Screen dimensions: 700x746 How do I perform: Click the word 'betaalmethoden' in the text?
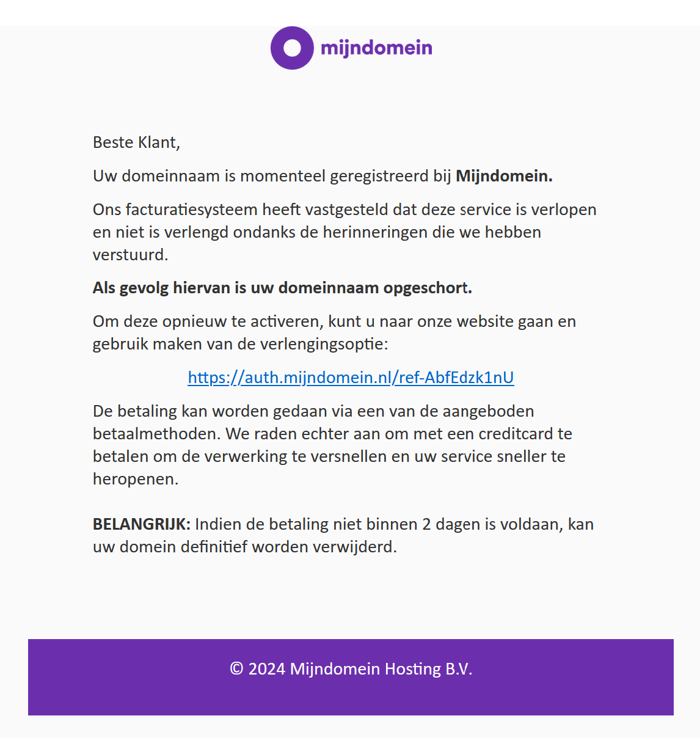(x=155, y=434)
